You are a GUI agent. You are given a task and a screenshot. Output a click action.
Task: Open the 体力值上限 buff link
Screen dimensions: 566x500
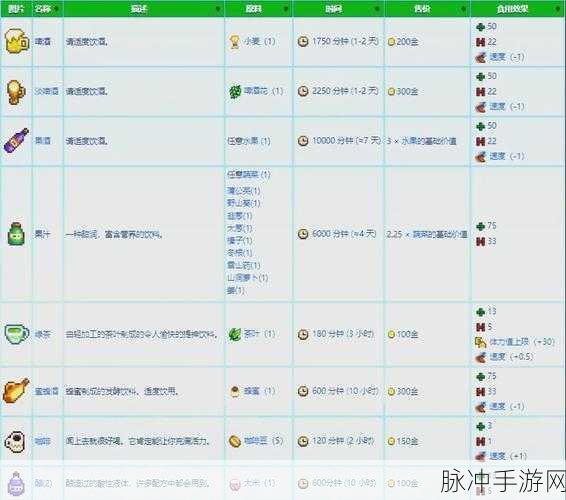coord(509,342)
